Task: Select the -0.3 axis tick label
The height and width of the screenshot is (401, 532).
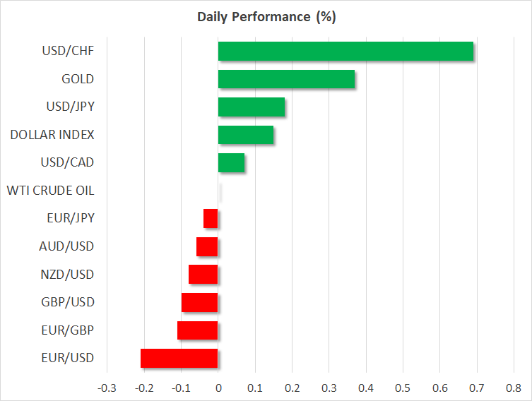Action: click(107, 388)
